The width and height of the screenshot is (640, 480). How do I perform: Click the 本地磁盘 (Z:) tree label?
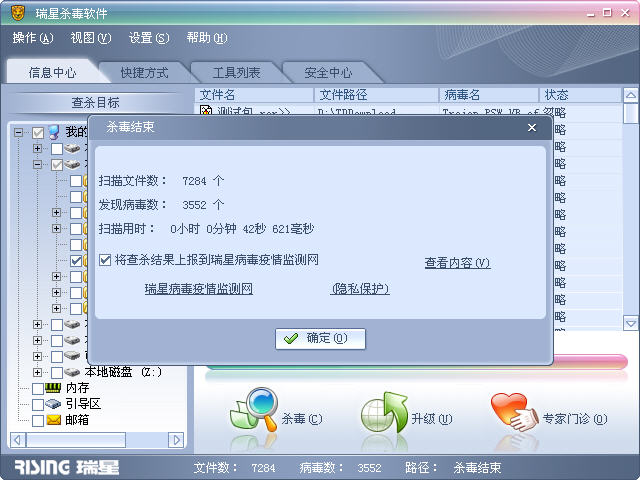[x=123, y=372]
